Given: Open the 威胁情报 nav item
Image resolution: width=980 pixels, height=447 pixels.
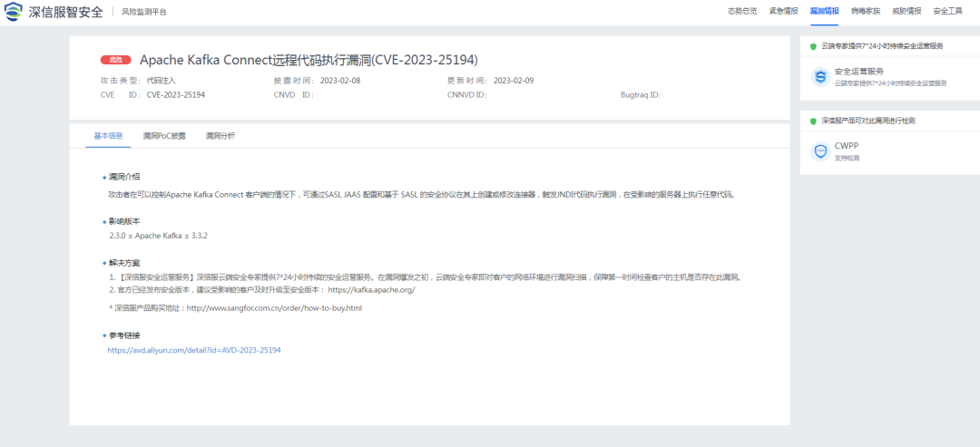Looking at the screenshot, I should pos(906,11).
